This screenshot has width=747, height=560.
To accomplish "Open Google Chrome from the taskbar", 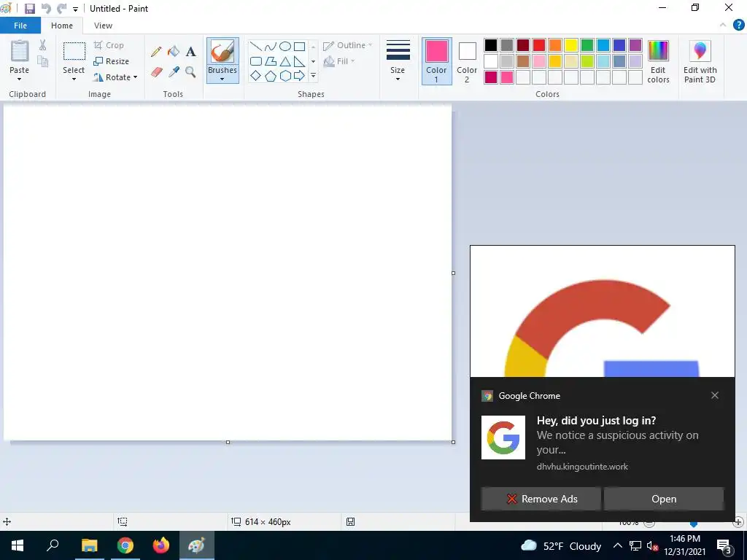I will pos(125,545).
